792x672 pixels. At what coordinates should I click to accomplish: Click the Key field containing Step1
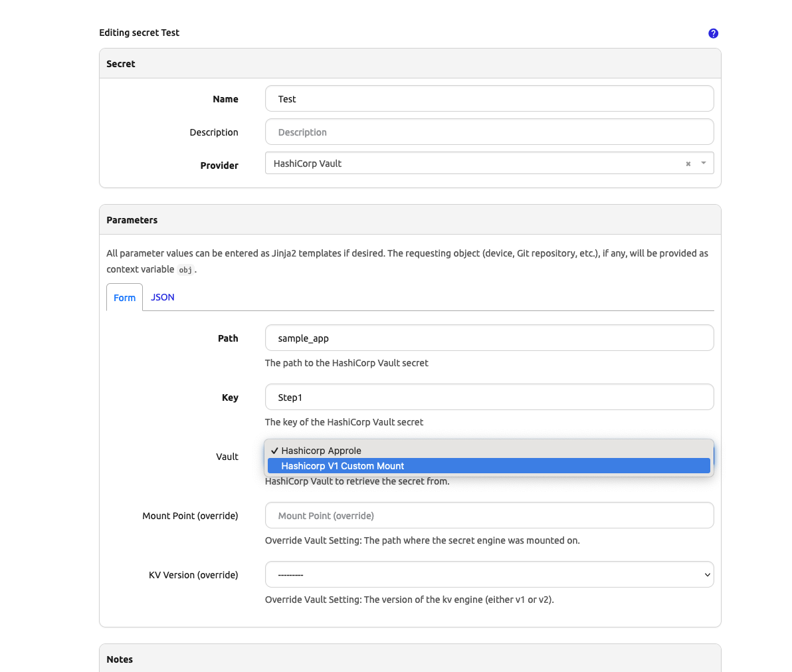[489, 397]
